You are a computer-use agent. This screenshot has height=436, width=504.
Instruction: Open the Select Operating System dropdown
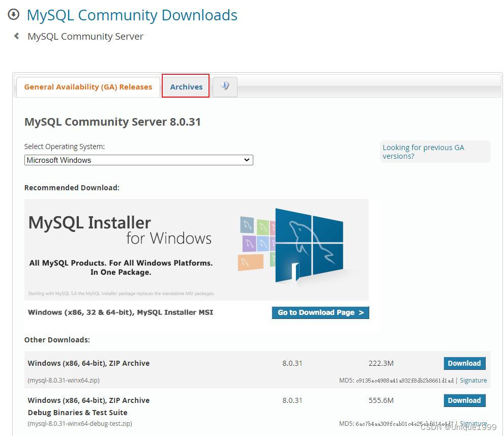pyautogui.click(x=138, y=160)
